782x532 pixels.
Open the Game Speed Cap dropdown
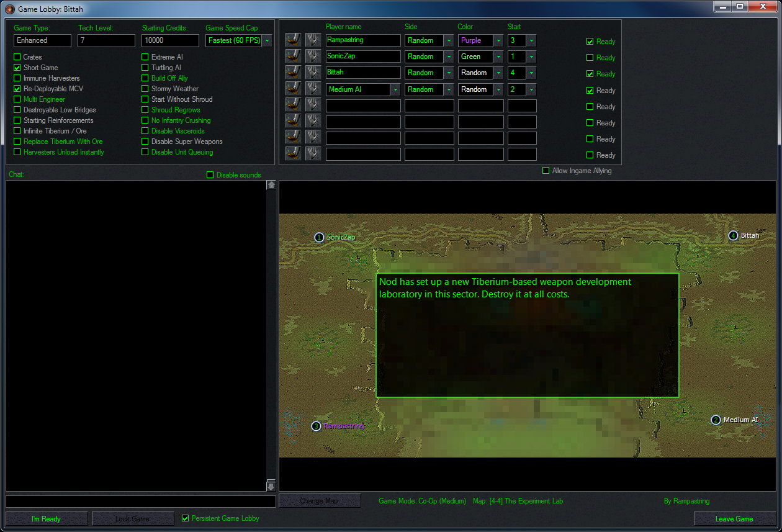267,40
